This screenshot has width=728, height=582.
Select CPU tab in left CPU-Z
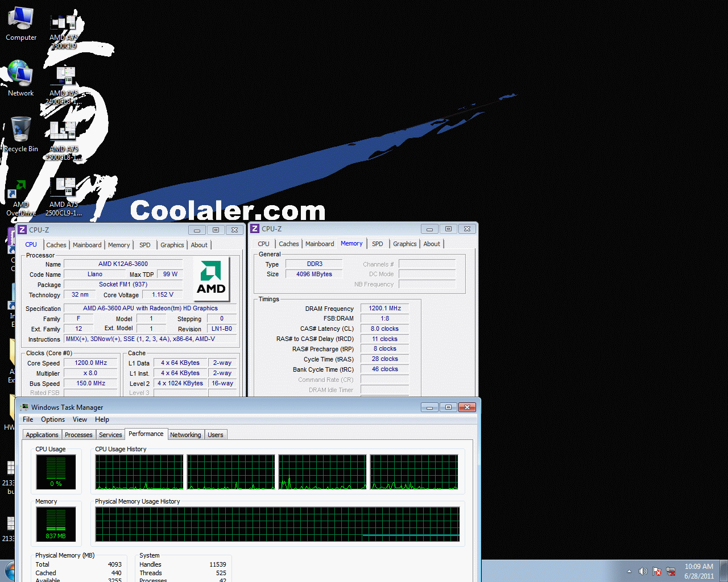(31, 244)
